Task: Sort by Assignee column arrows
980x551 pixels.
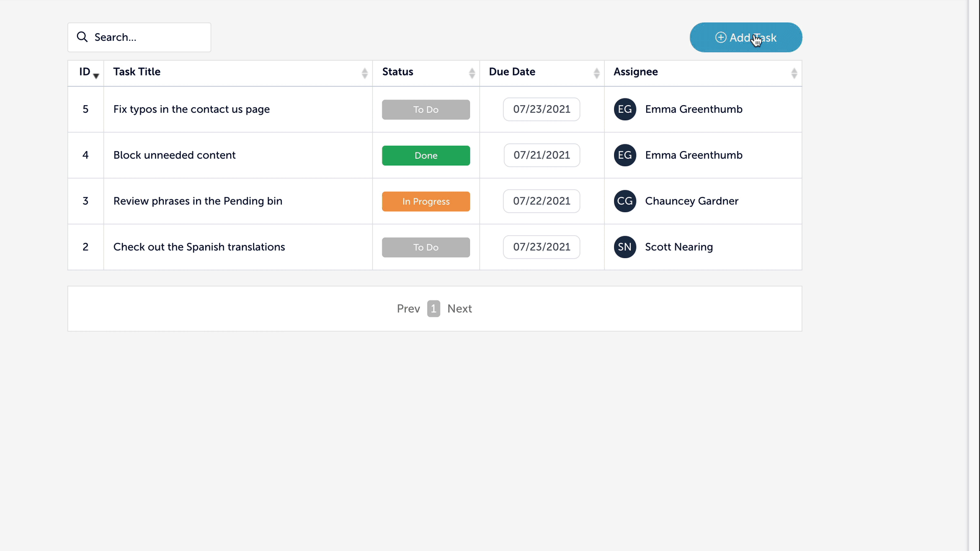Action: (x=794, y=73)
